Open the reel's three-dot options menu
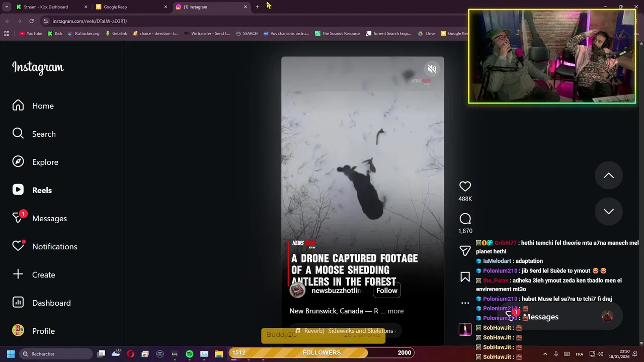Viewport: 644px width, 362px height. (465, 303)
